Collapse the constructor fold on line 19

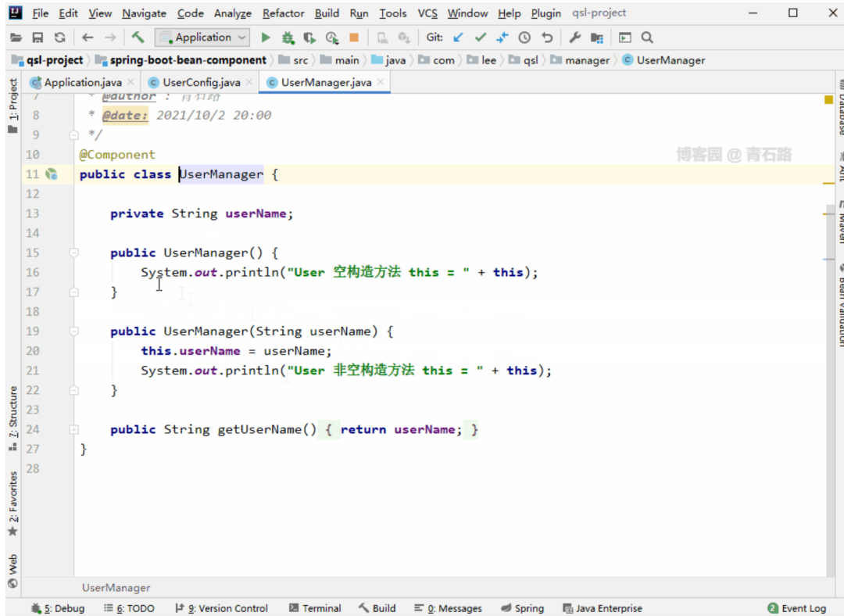coord(74,331)
